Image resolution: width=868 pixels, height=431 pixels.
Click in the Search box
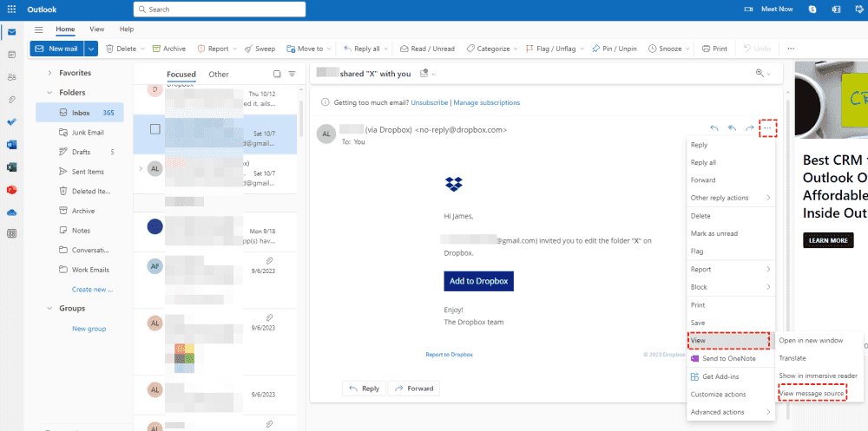pyautogui.click(x=221, y=10)
